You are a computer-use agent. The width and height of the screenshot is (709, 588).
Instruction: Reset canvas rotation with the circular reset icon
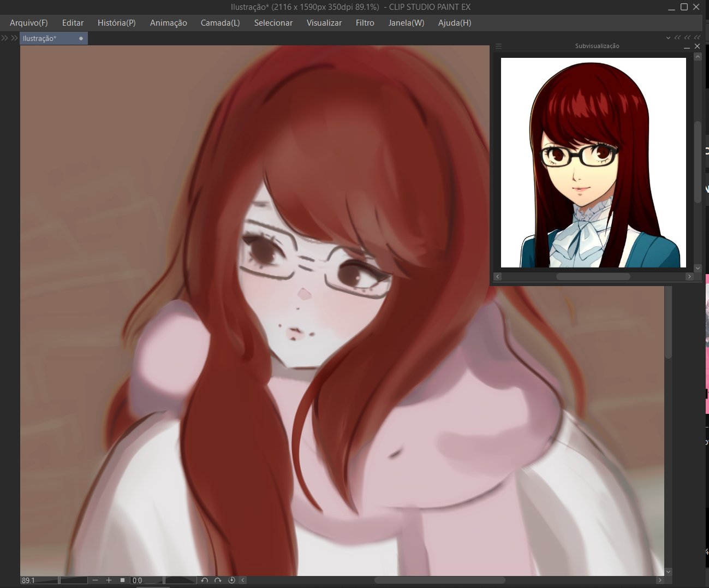(x=231, y=580)
